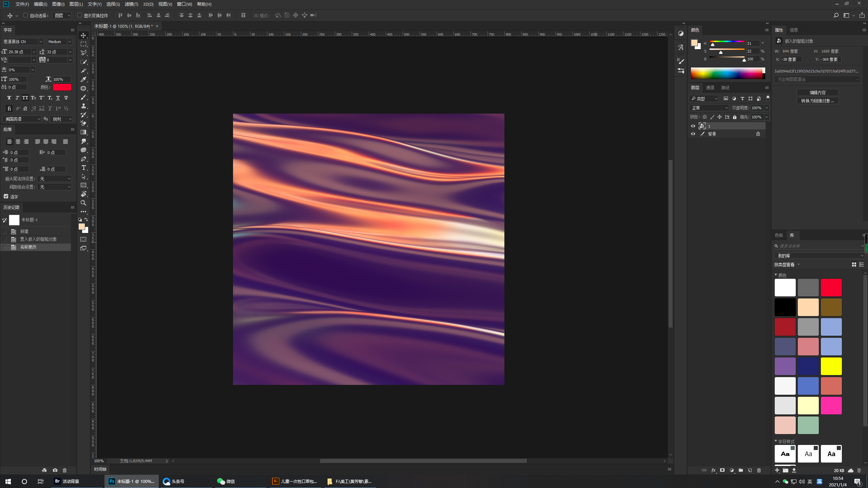Screen dimensions: 868x488
Task: Add a layer mask icon
Action: point(722,470)
